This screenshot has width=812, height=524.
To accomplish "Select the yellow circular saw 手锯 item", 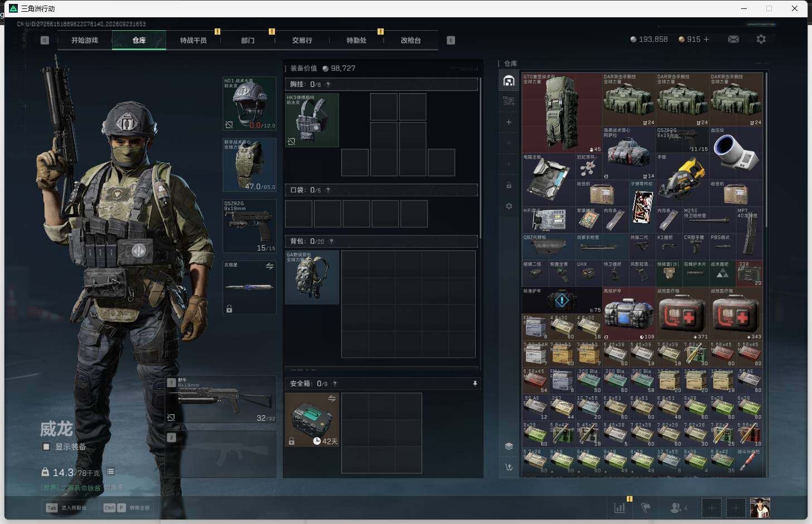I will (x=682, y=179).
